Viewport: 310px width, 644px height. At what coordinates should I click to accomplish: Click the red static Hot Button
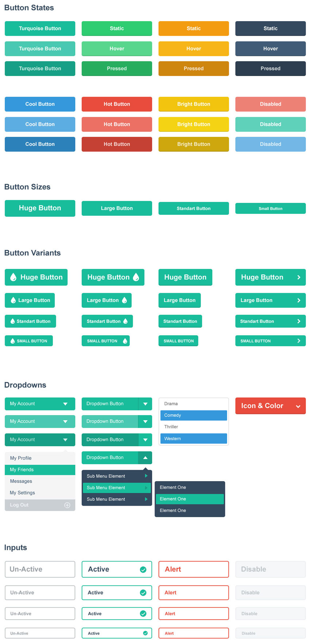(x=117, y=104)
